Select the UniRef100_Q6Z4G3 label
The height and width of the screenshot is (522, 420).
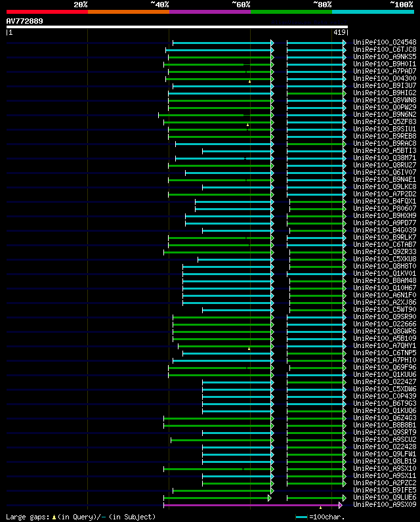[385, 418]
